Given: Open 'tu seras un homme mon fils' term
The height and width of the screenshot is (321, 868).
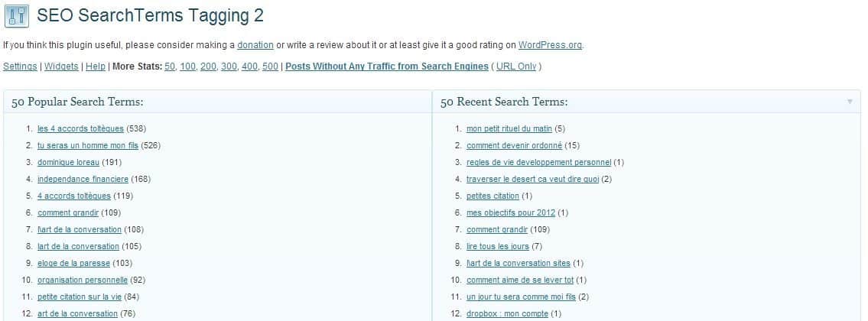Looking at the screenshot, I should pyautogui.click(x=88, y=145).
